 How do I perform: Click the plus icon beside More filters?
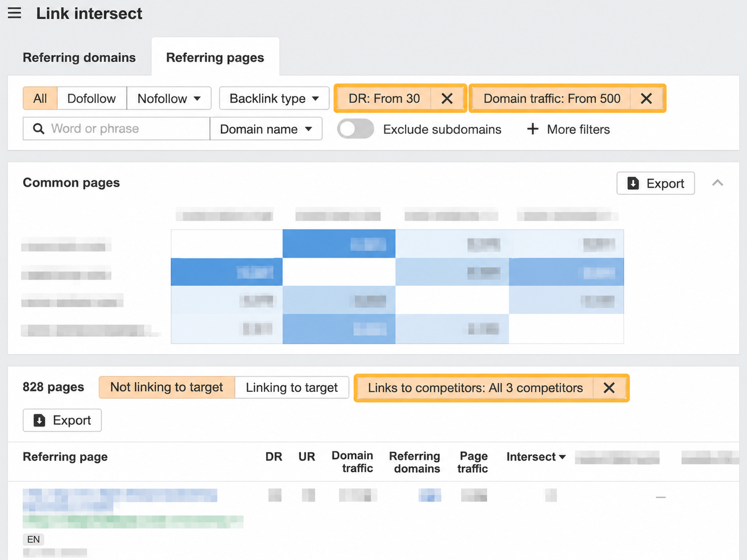click(532, 129)
